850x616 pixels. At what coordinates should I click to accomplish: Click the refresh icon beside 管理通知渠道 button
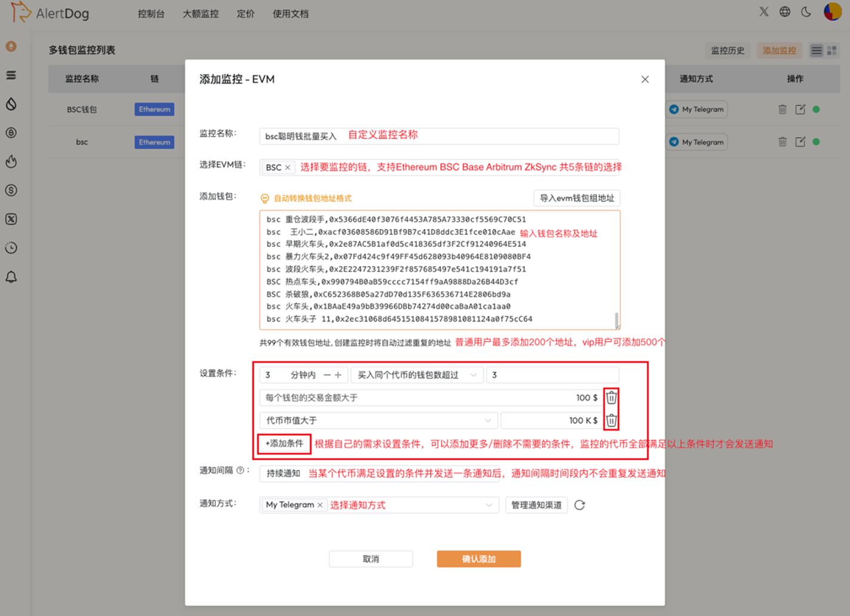tap(579, 504)
